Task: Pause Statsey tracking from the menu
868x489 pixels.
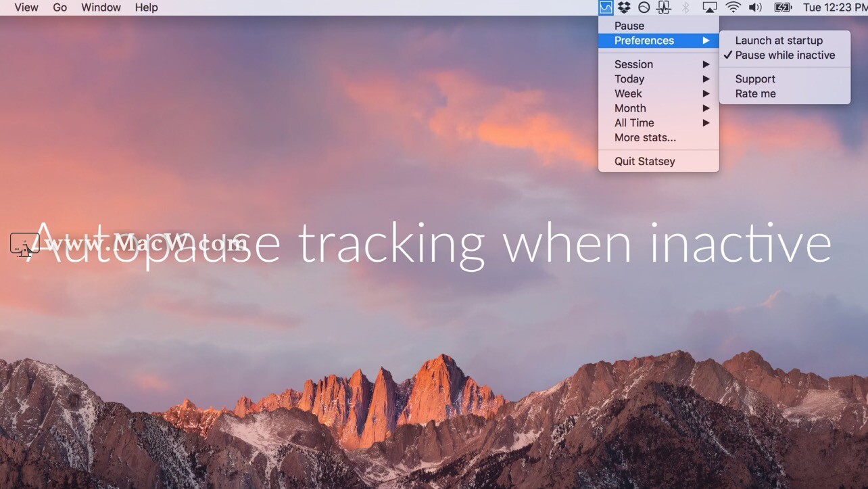Action: coord(629,26)
